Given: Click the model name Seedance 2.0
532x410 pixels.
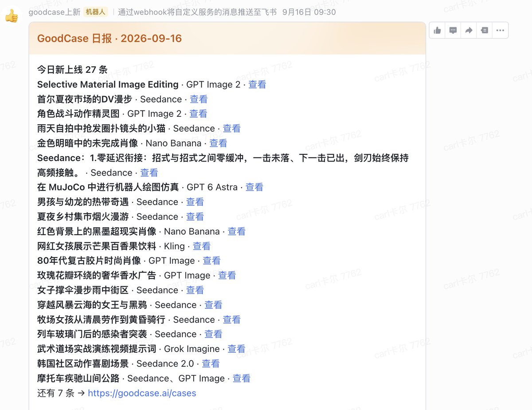Looking at the screenshot, I should (x=165, y=363).
